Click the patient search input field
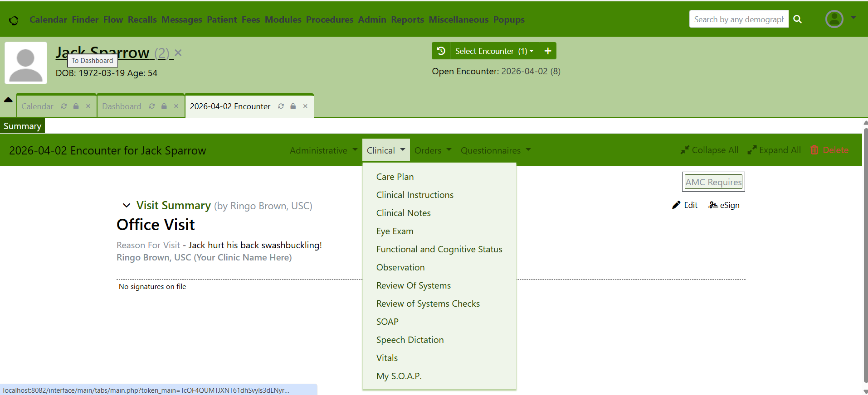Image resolution: width=868 pixels, height=395 pixels. (x=738, y=19)
